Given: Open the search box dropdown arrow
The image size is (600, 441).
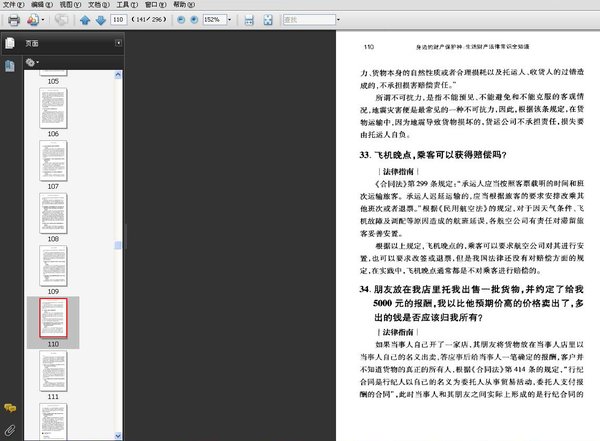Looking at the screenshot, I should tap(336, 20).
